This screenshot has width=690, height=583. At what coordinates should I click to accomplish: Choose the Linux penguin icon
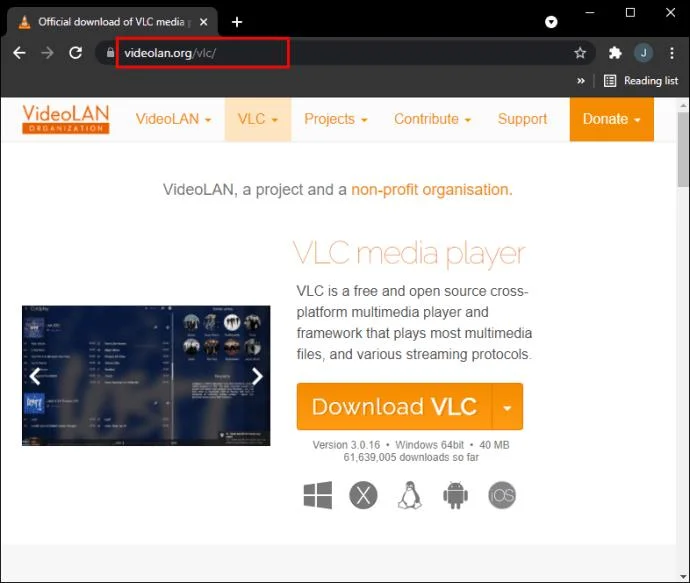click(x=410, y=495)
